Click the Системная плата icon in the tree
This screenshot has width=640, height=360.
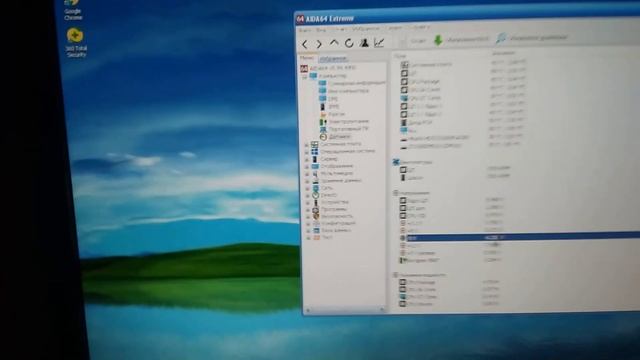(x=314, y=144)
